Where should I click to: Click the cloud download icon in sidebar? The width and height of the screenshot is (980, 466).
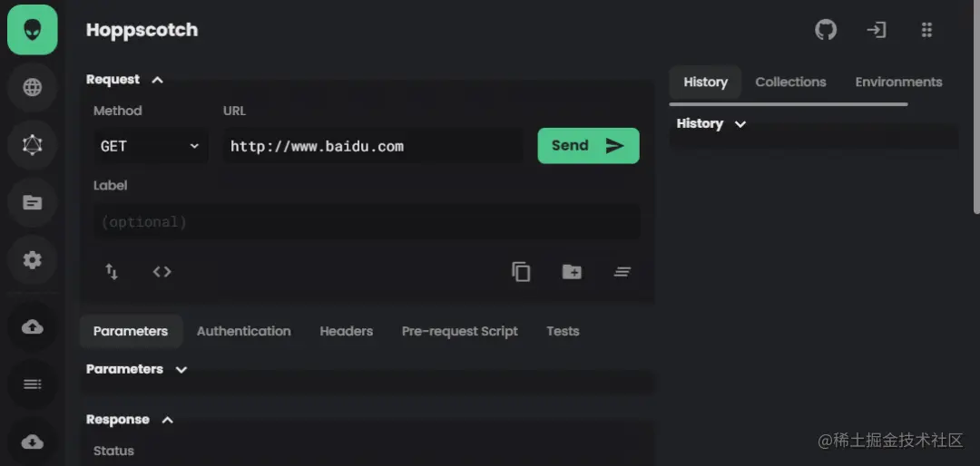[33, 442]
